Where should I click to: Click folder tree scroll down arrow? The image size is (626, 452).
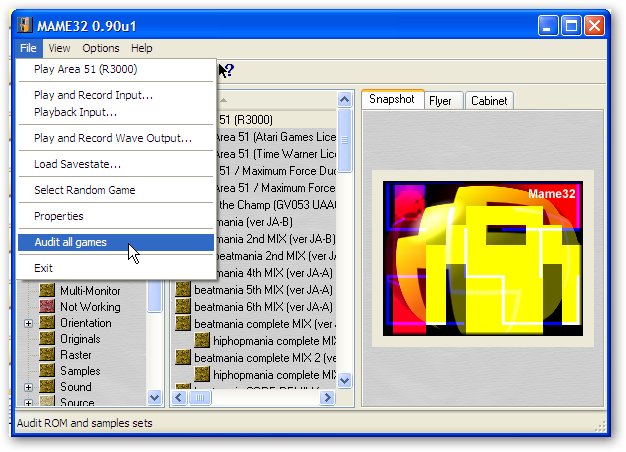[155, 398]
